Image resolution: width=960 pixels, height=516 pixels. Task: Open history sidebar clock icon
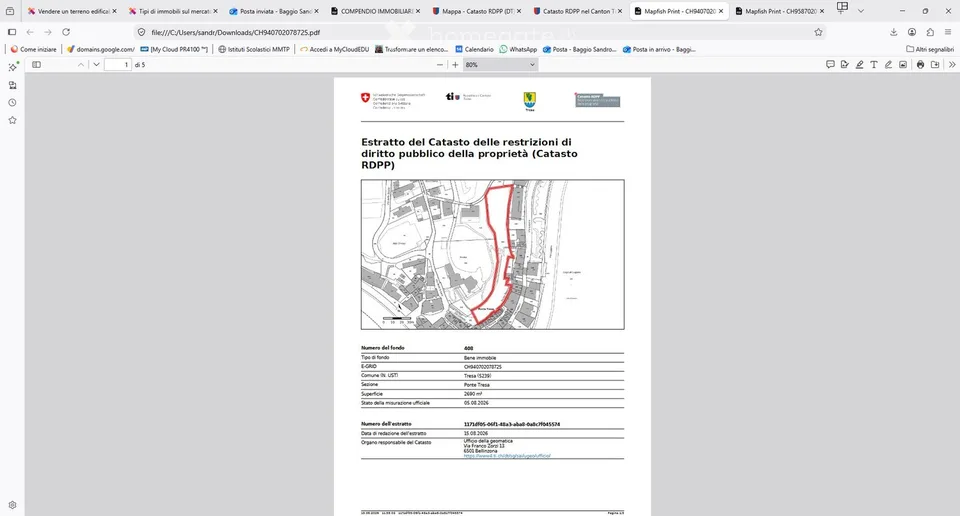pyautogui.click(x=12, y=103)
